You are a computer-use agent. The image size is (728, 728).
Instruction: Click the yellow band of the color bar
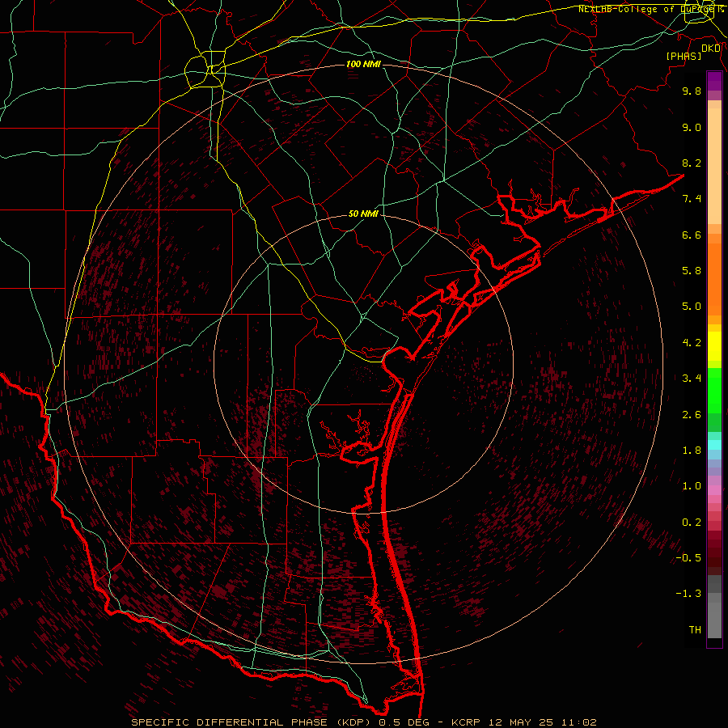(714, 346)
